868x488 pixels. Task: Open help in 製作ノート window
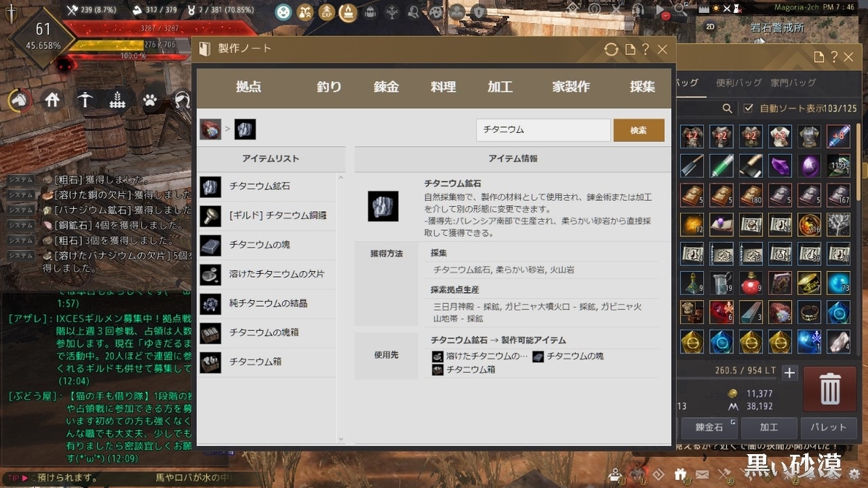[x=646, y=50]
